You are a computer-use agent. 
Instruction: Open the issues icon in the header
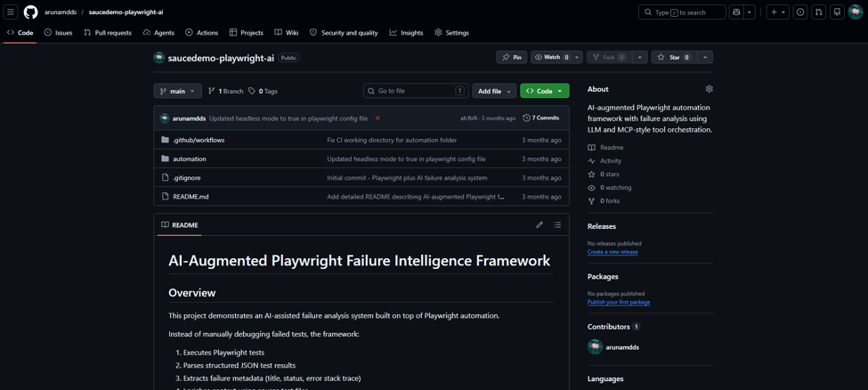tap(800, 12)
